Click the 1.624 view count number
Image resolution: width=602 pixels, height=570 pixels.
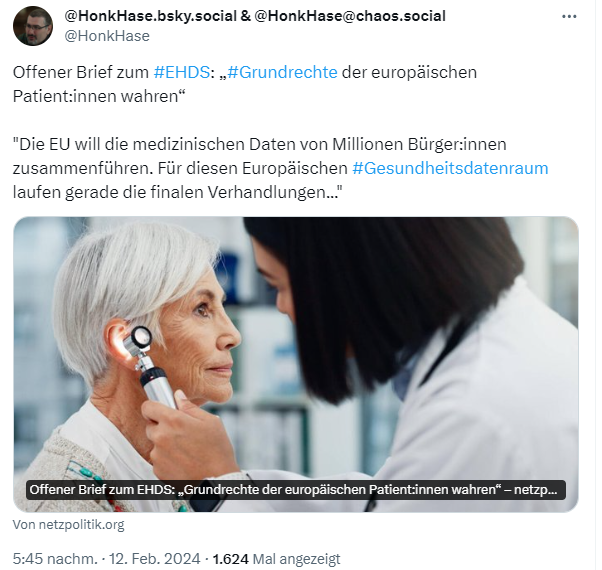click(231, 559)
